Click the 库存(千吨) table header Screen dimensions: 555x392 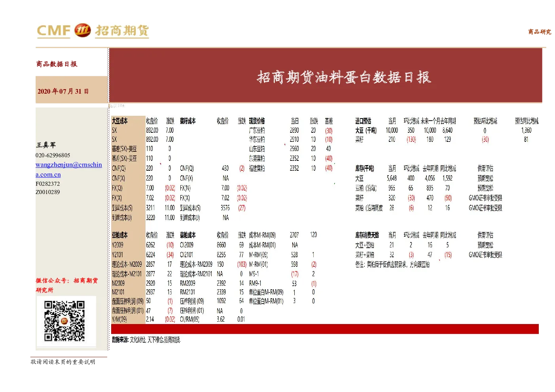365,168
